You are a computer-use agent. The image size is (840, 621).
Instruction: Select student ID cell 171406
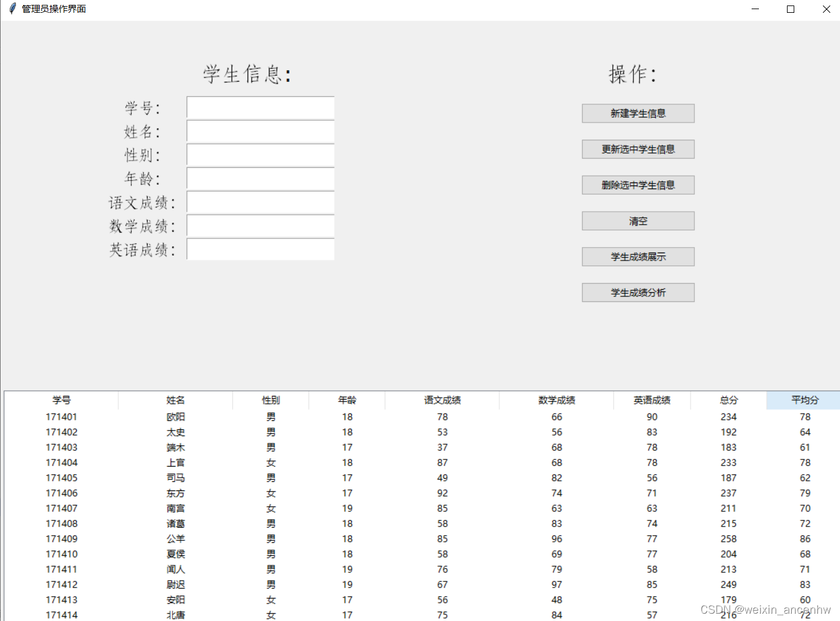[62, 494]
